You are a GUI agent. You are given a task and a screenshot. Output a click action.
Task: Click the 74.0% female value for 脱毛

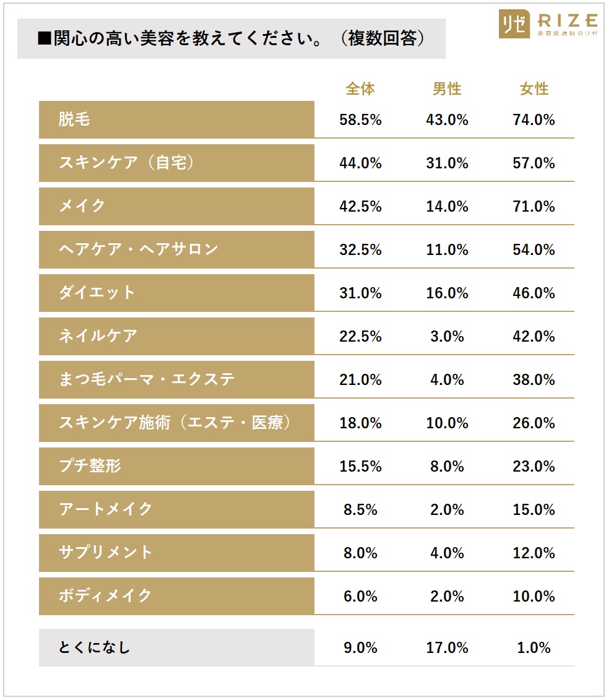(x=534, y=120)
